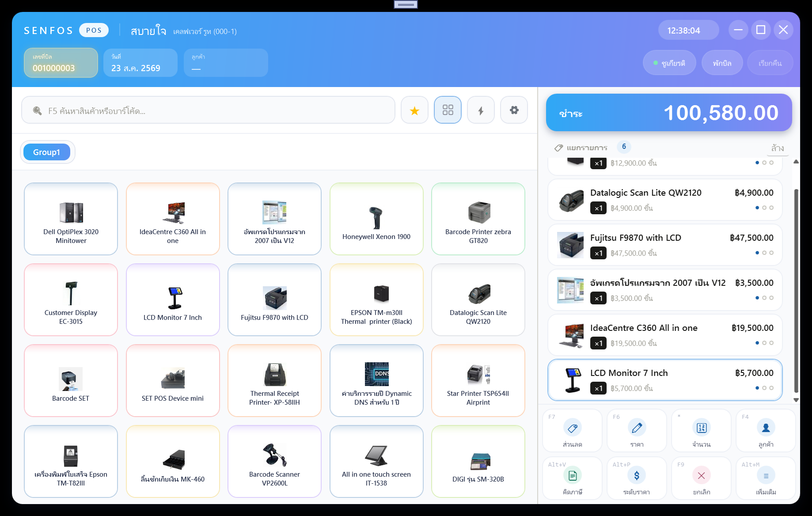Viewport: 812px width, 516px height.
Task: Select IdeaCentre C360 All in one bill item
Action: [x=665, y=335]
